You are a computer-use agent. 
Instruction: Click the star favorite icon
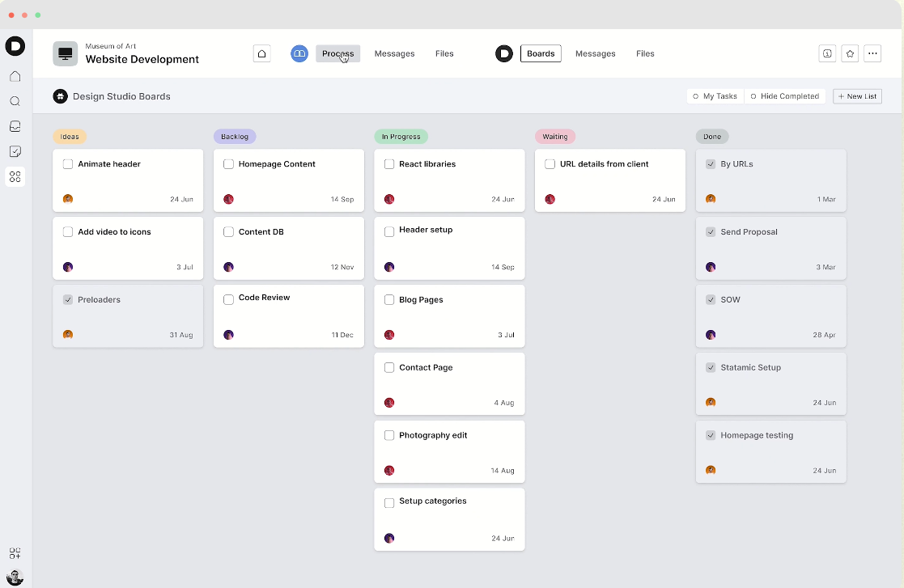(x=850, y=53)
